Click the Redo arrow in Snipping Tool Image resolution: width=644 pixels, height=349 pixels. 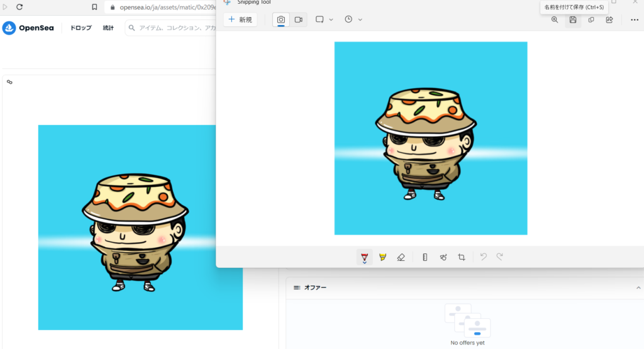point(500,257)
